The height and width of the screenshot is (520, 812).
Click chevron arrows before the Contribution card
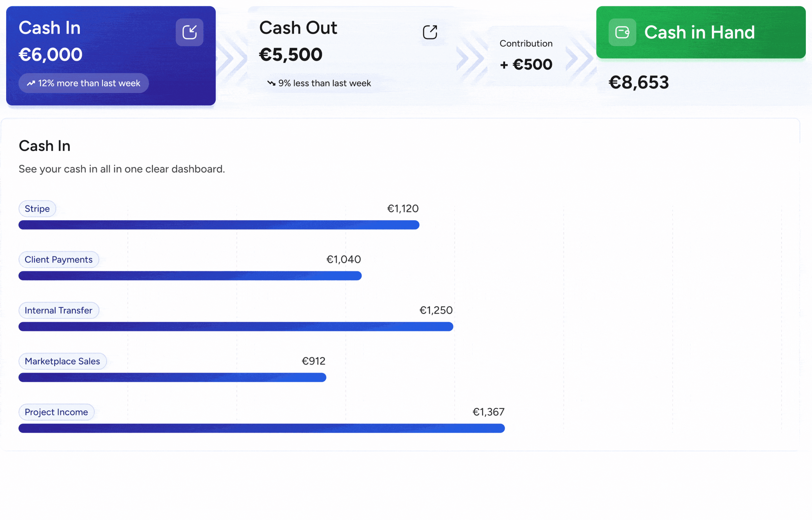(x=471, y=58)
